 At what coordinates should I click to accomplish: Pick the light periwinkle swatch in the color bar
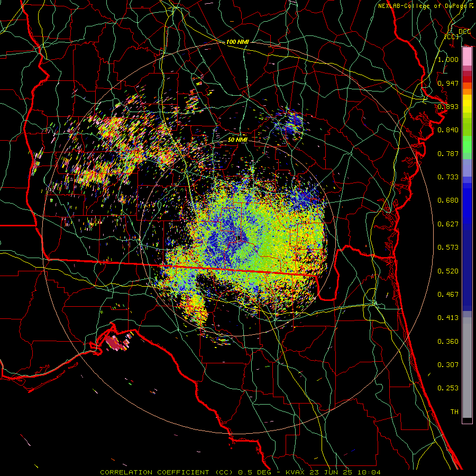pyautogui.click(x=467, y=168)
